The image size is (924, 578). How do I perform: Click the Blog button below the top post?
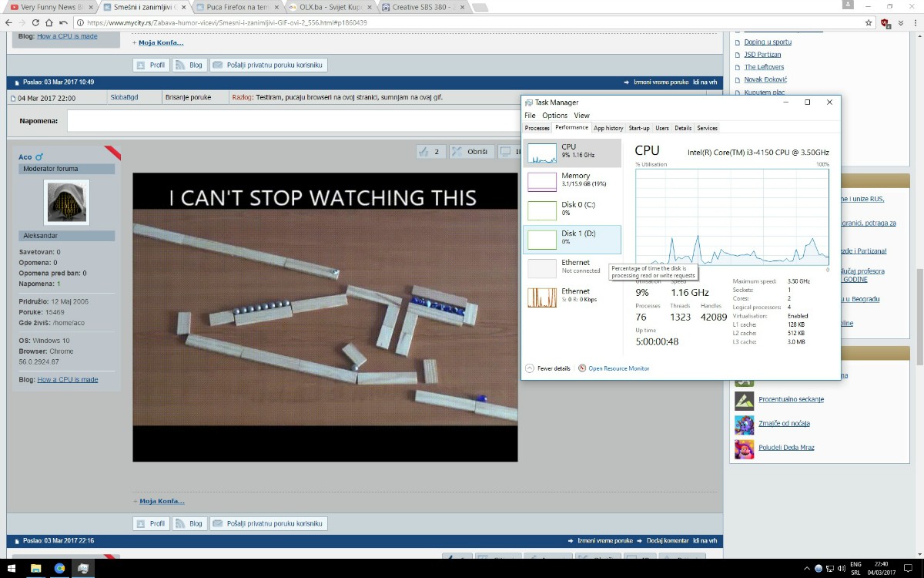(x=189, y=66)
